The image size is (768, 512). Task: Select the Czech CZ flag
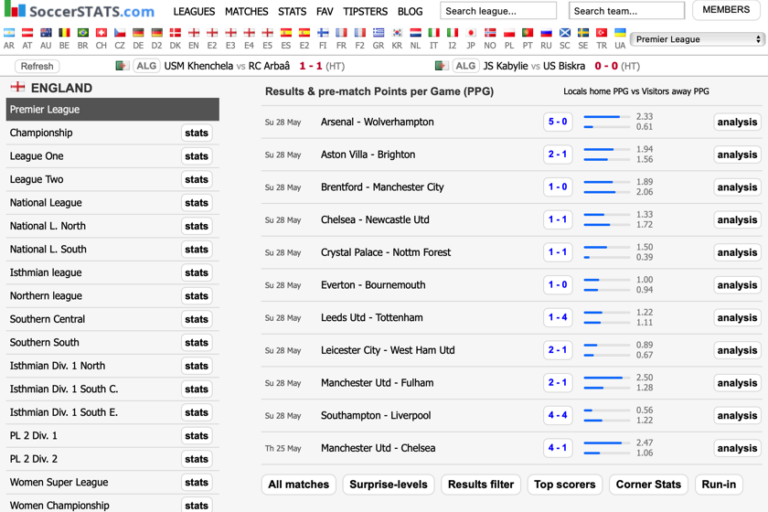pos(120,33)
